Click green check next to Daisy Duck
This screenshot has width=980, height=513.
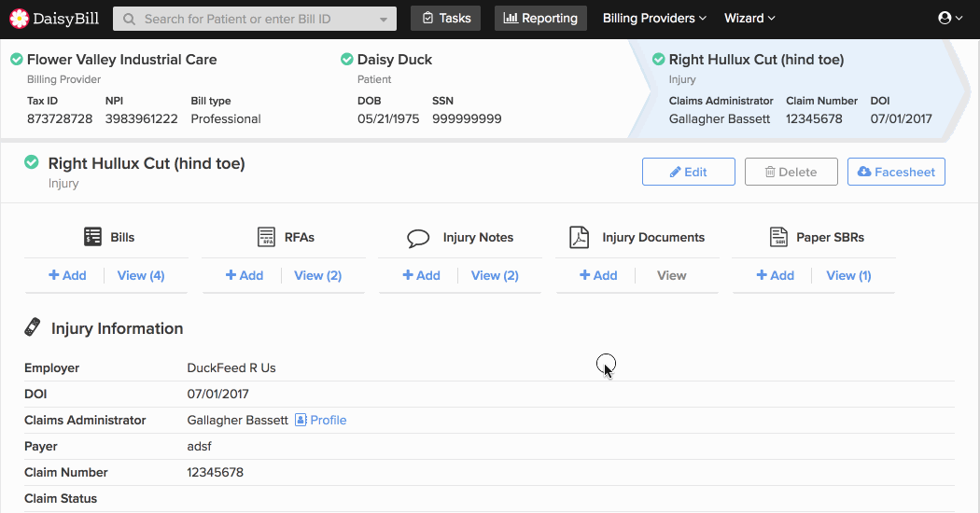(347, 60)
